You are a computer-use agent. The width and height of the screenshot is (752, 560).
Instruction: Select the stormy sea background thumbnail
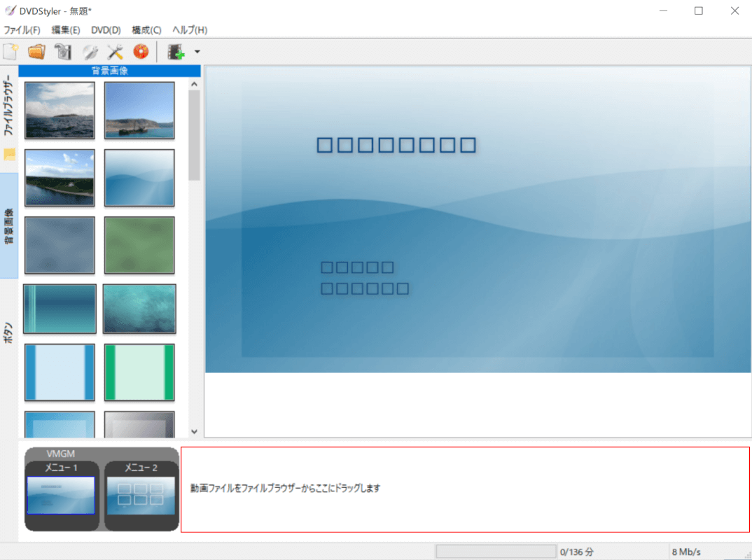60,111
